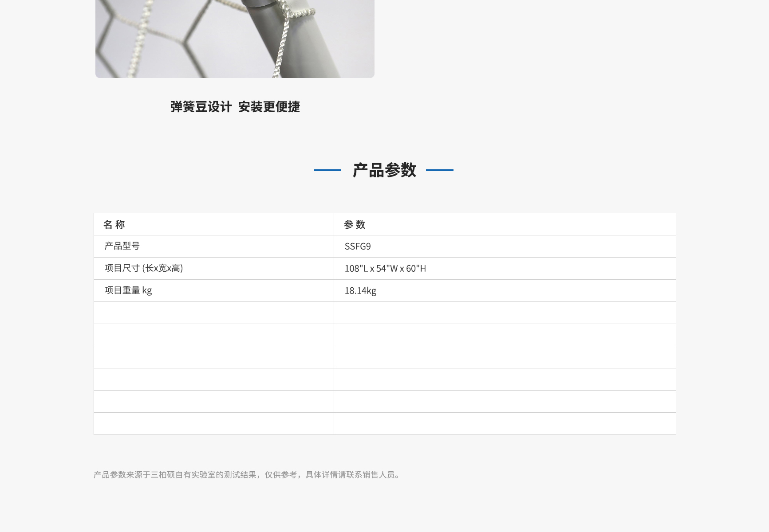Select the caption text "安装更便捷"

pos(269,107)
